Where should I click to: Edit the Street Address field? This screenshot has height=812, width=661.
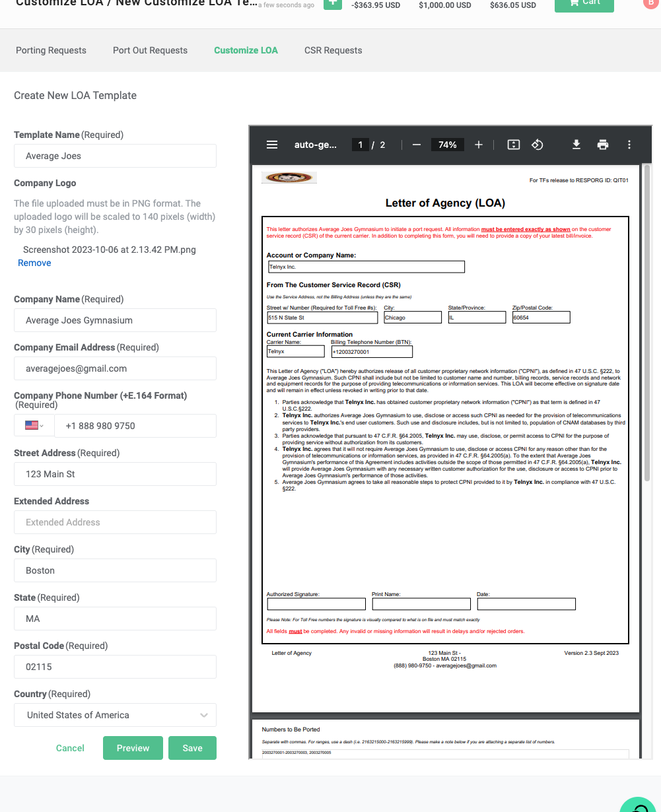click(x=115, y=474)
